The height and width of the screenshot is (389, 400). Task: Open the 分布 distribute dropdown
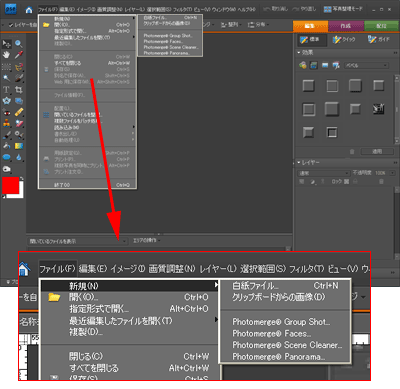(x=258, y=25)
